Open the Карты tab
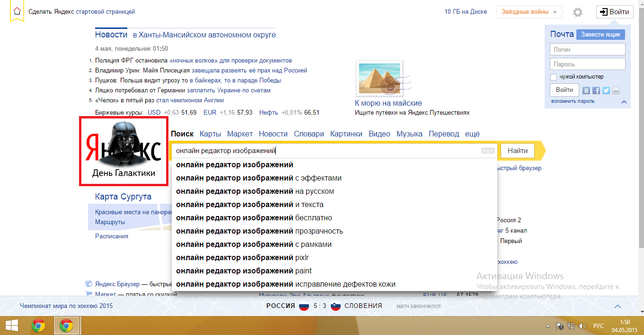644x335 pixels. [x=210, y=134]
